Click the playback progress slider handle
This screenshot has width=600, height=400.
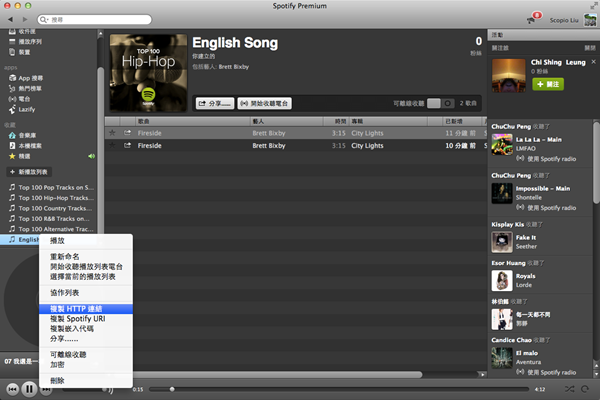172,389
